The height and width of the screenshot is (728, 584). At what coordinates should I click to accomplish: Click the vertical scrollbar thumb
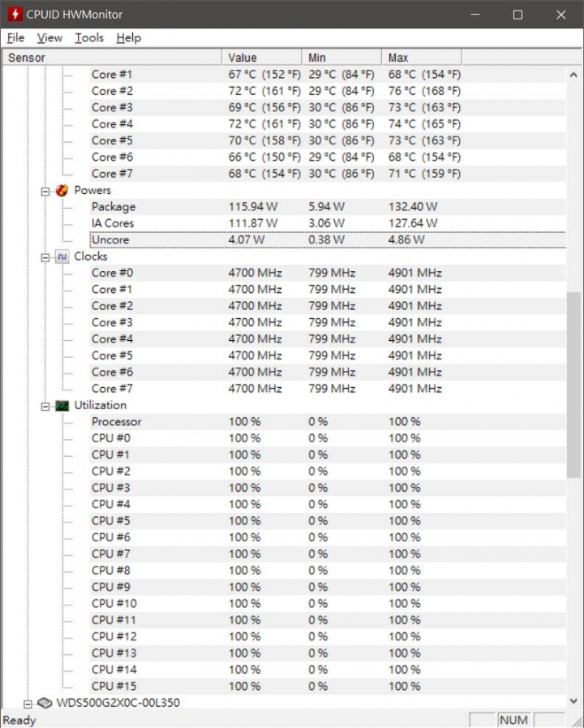[573, 385]
